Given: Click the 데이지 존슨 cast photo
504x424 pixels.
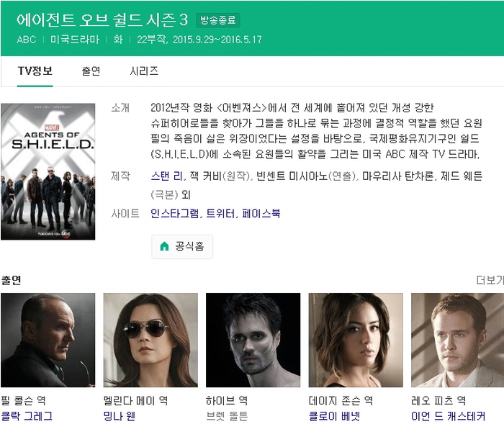Looking at the screenshot, I should tap(356, 340).
